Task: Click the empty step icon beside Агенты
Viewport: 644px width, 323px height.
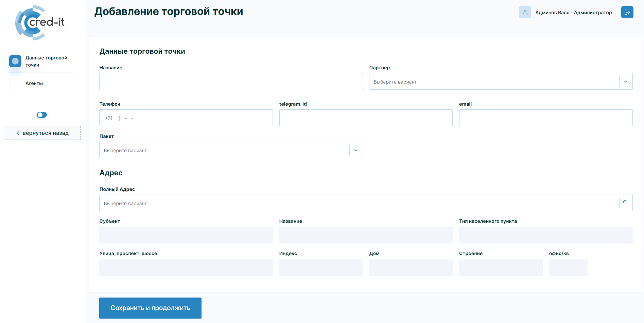Action: point(15,83)
